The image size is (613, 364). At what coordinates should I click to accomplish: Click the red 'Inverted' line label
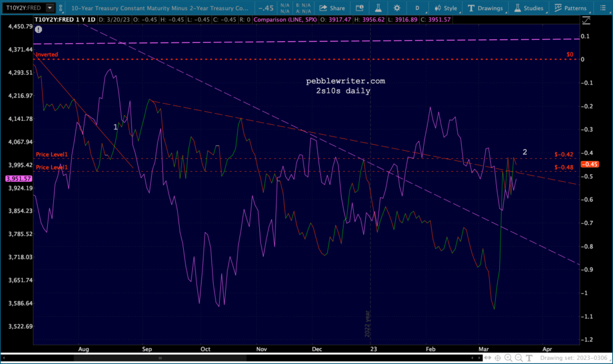47,54
